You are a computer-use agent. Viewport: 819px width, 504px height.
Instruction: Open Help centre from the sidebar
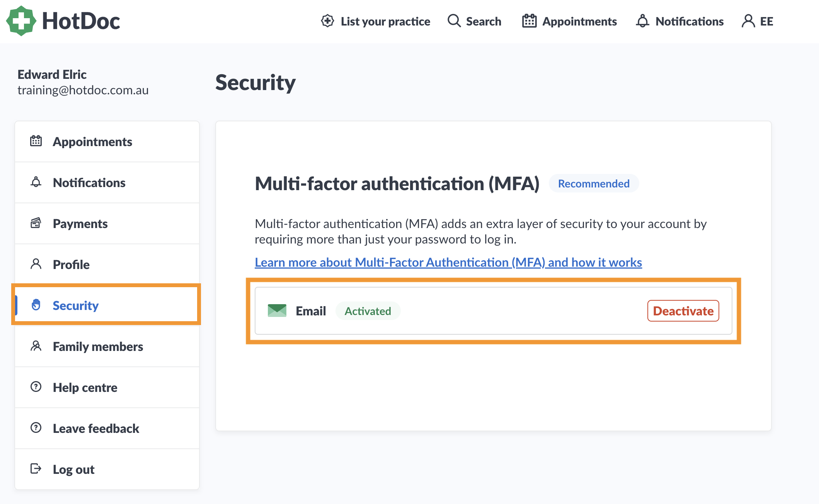[x=107, y=388]
